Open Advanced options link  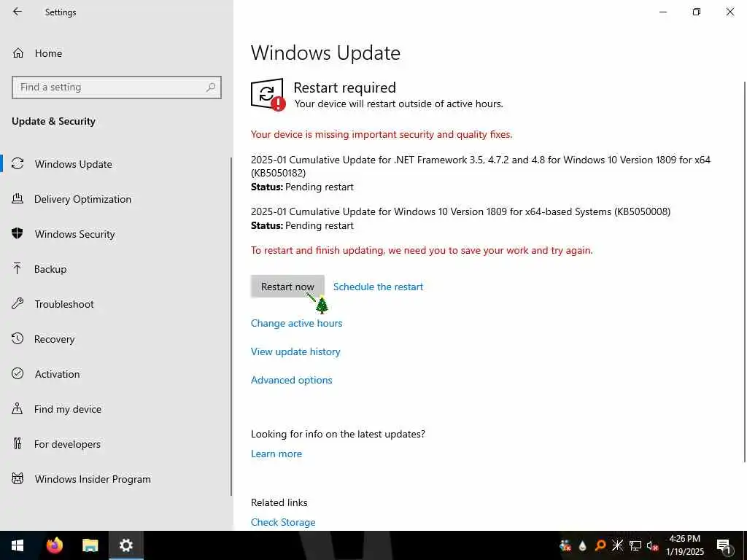pos(292,380)
